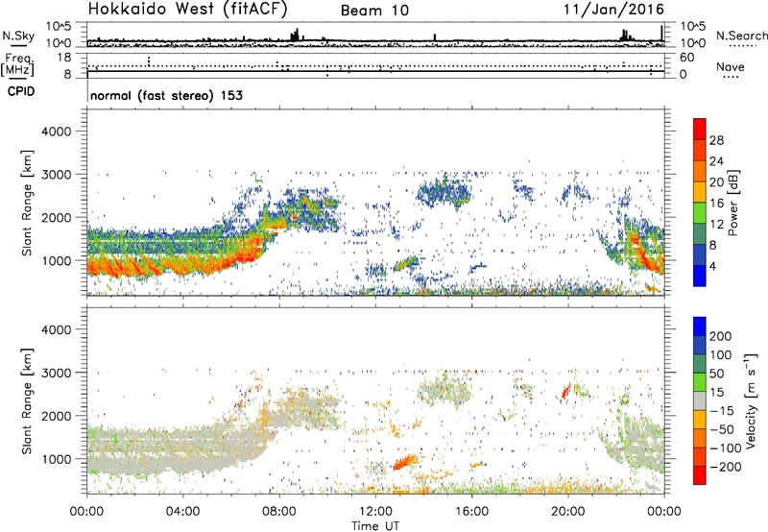768x532 pixels.
Task: Click the date '11/Jan/2016'
Action: pos(613,10)
